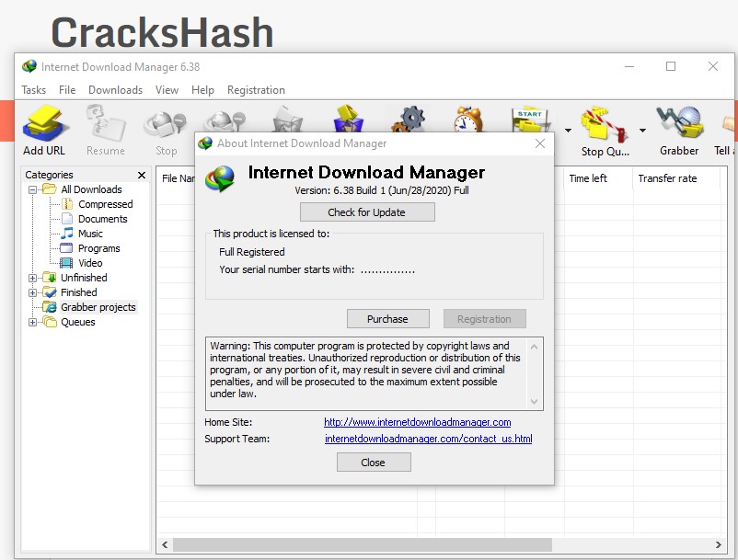Click the horizontal scrollbar thumb

pos(363,544)
